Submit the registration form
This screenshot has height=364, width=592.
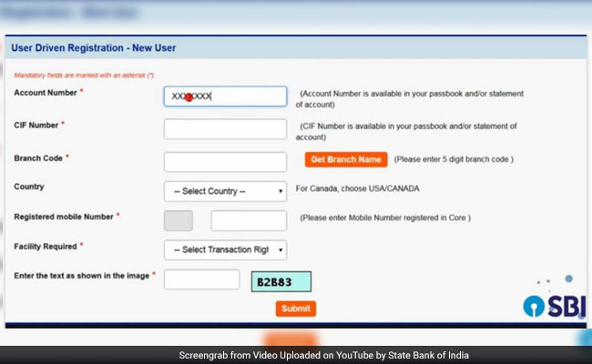[x=295, y=308]
